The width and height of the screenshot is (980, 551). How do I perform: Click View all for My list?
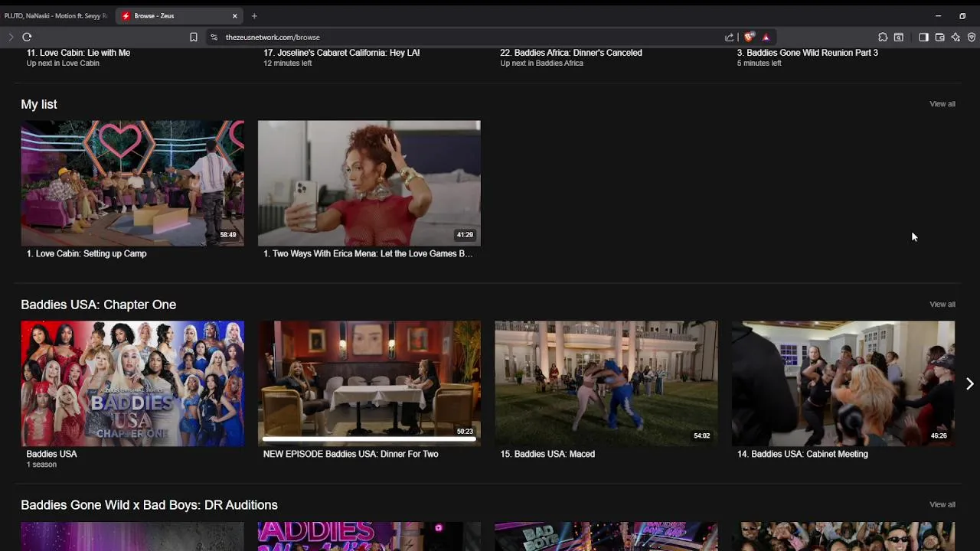(942, 104)
